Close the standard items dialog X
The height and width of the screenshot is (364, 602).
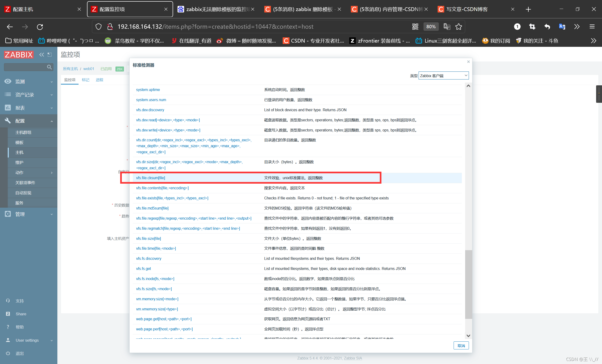(x=468, y=62)
